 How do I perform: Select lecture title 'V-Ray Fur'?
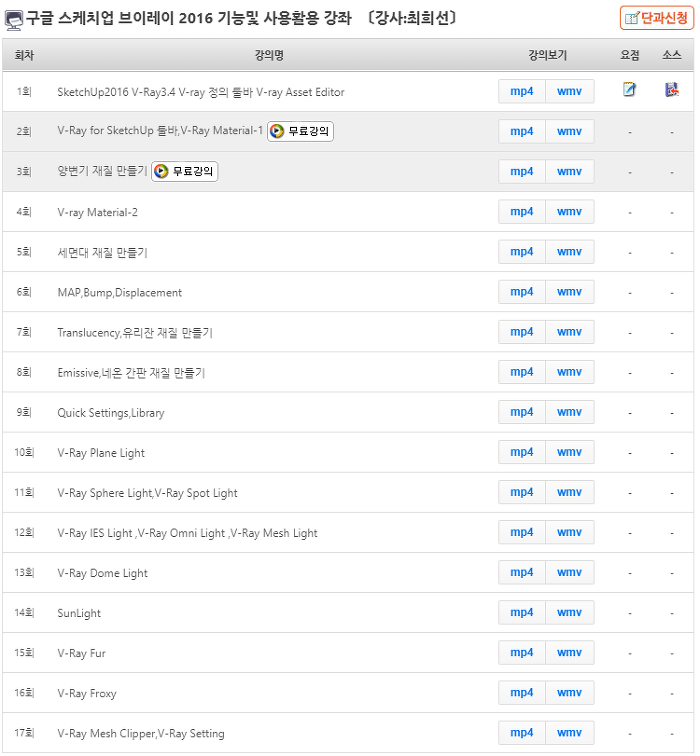(81, 653)
